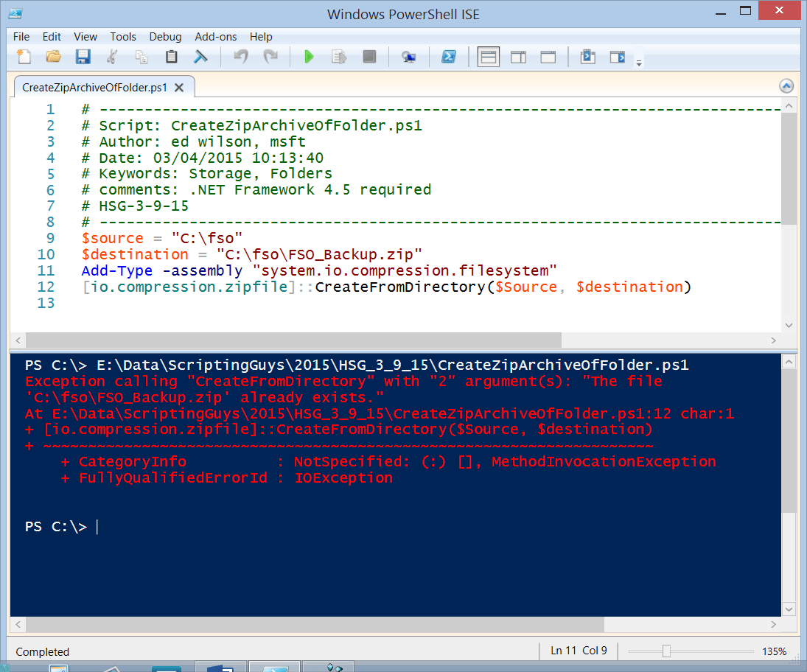
Task: Open the File menu
Action: pyautogui.click(x=21, y=37)
